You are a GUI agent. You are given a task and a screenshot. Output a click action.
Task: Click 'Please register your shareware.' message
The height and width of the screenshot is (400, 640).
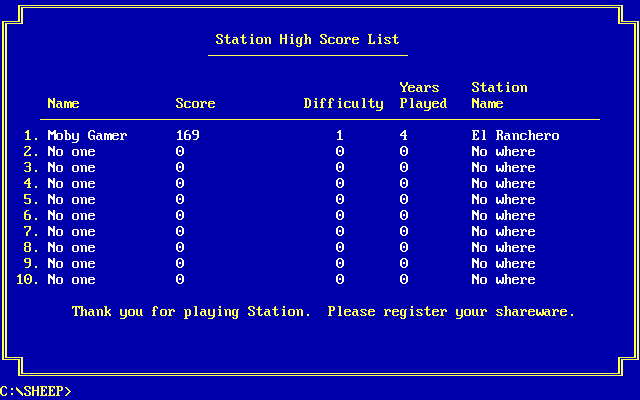point(451,312)
